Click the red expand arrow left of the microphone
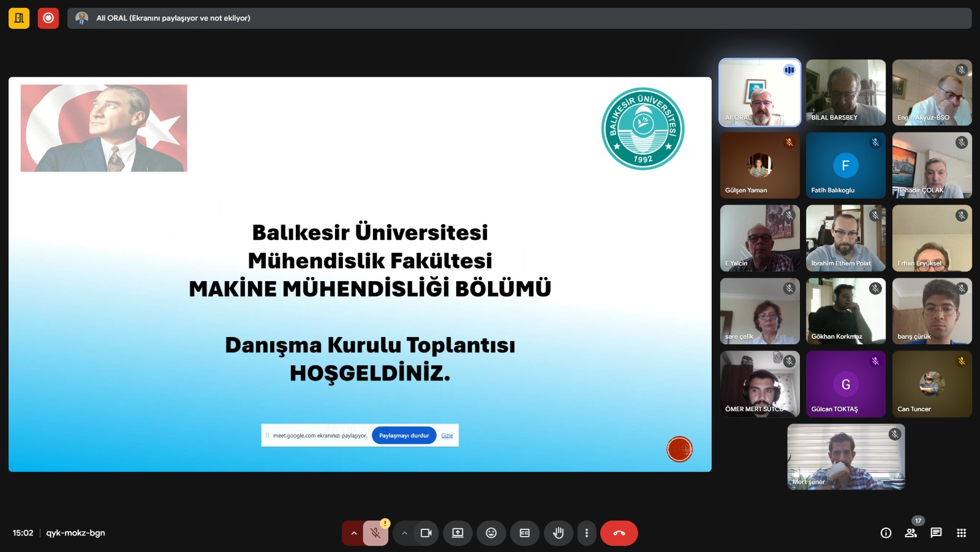 [353, 533]
